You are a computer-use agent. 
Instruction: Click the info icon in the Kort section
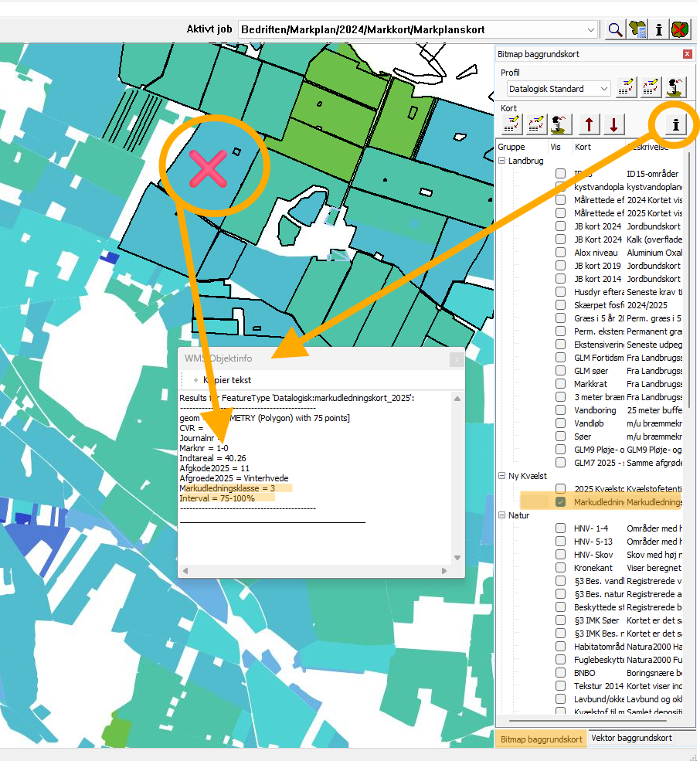[x=676, y=124]
